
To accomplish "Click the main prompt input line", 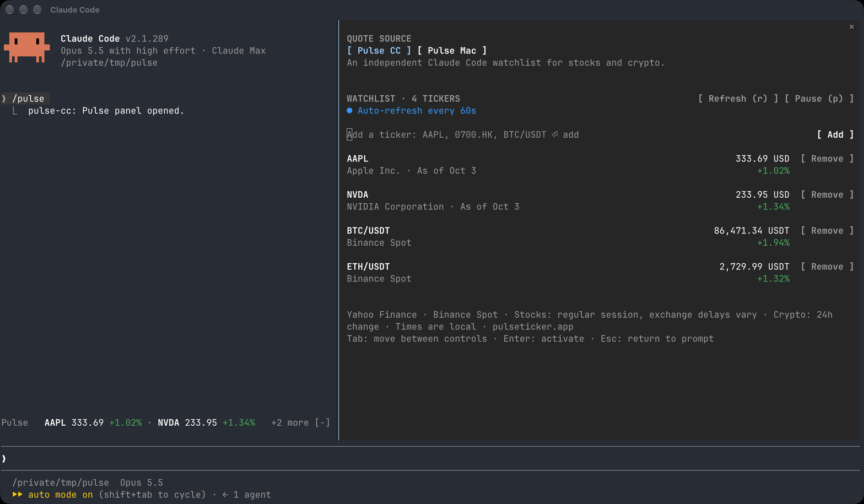I will point(430,458).
